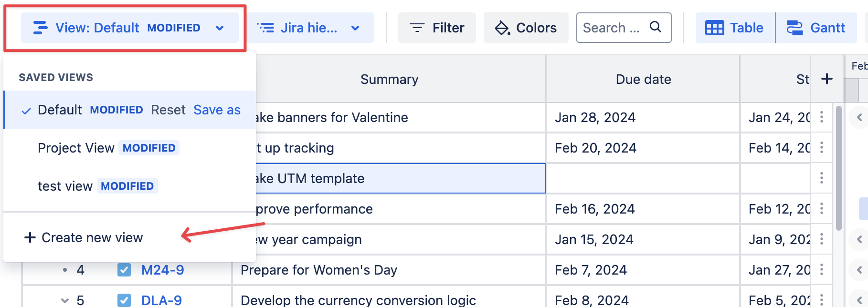Open three-dot menu for new year campaign row
The image size is (868, 307).
click(x=822, y=239)
